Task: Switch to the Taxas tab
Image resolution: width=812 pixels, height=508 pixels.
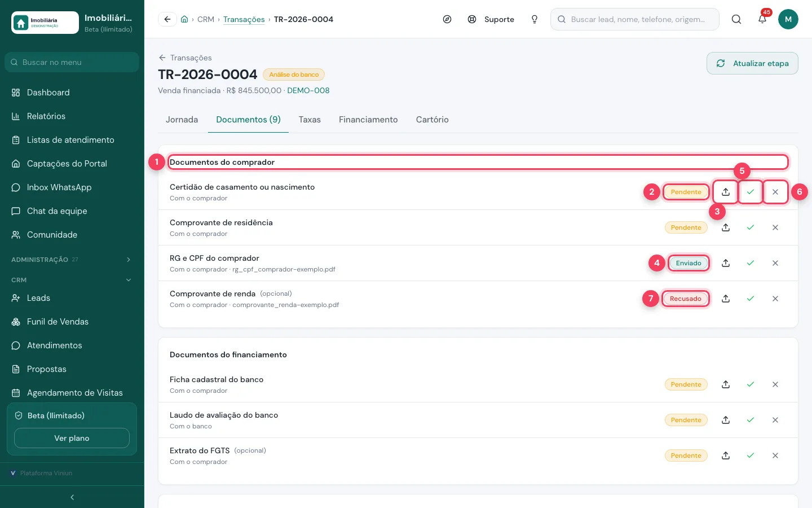Action: (310, 120)
